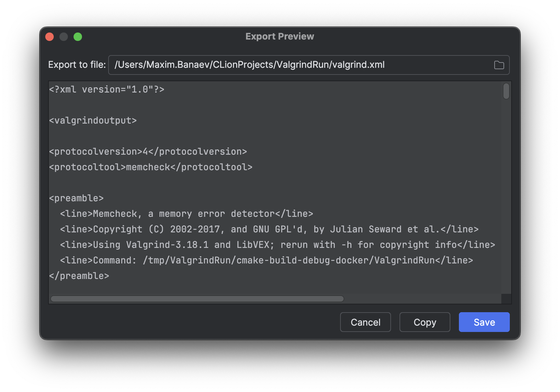560x392 pixels.
Task: Click the Command line showing ValgrindRun path
Action: coord(266,260)
